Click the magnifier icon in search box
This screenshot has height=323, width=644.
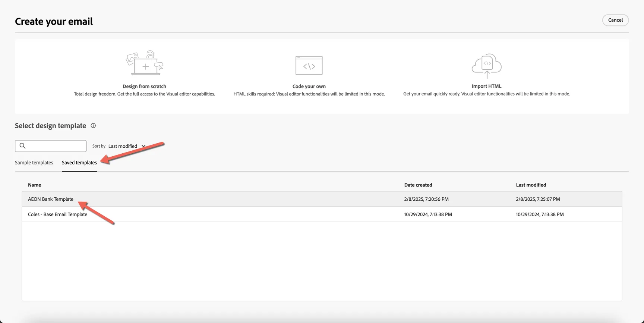(x=23, y=146)
